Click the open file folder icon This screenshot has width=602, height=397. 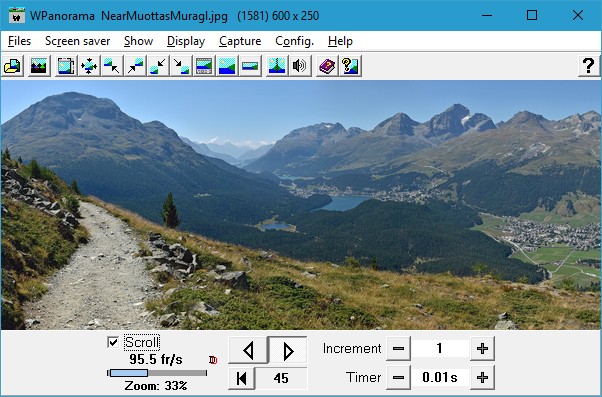pyautogui.click(x=13, y=66)
